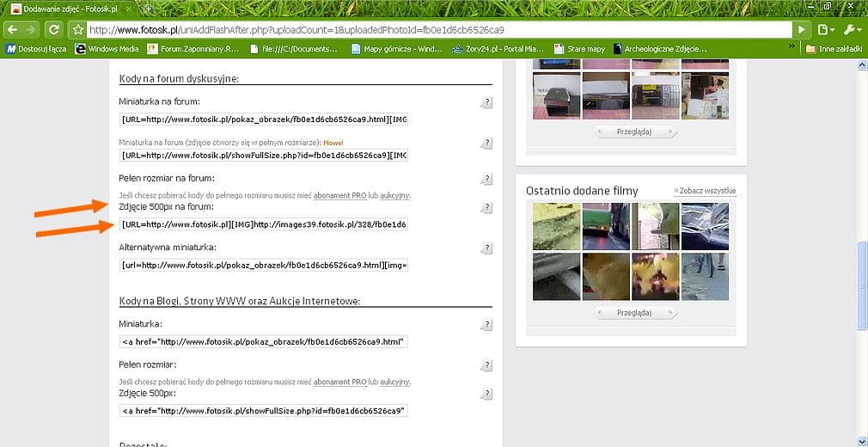This screenshot has height=447, width=868.
Task: Click the vertical scrollbar thumb
Action: tap(862, 285)
